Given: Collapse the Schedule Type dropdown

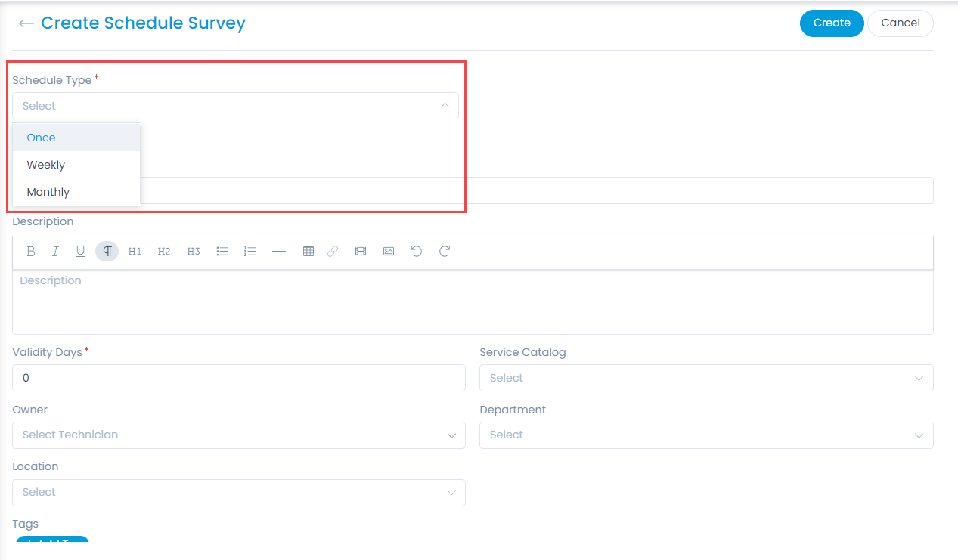Looking at the screenshot, I should point(445,106).
